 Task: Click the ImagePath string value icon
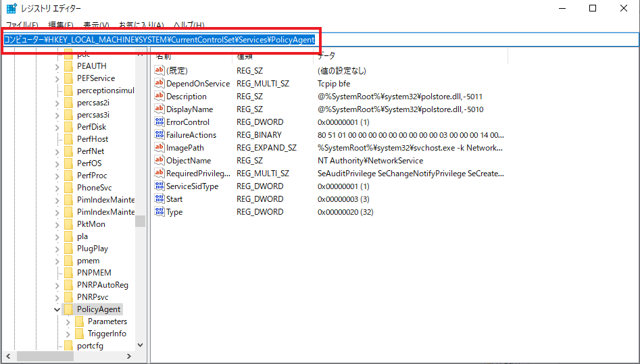click(159, 148)
